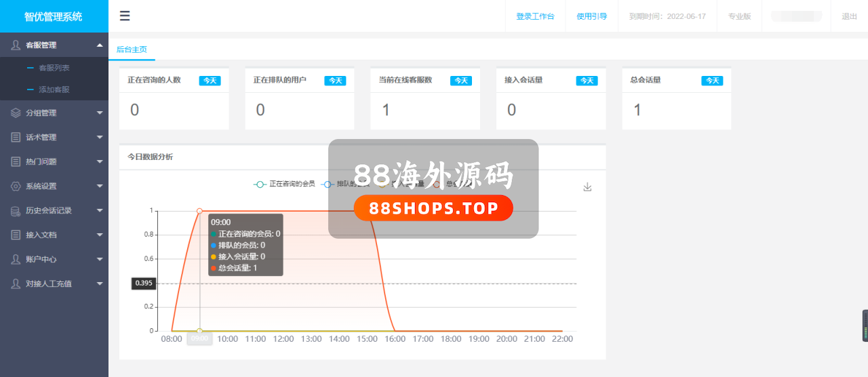The width and height of the screenshot is (868, 377).
Task: Expand the 接入文档 dropdown arrow
Action: [100, 235]
